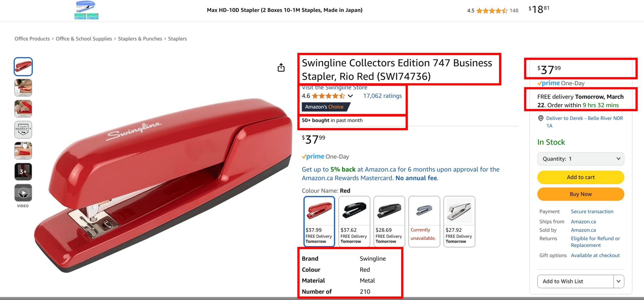Screen dimensions: 644x300
Task: Click the share icon above the product image
Action: 281,68
